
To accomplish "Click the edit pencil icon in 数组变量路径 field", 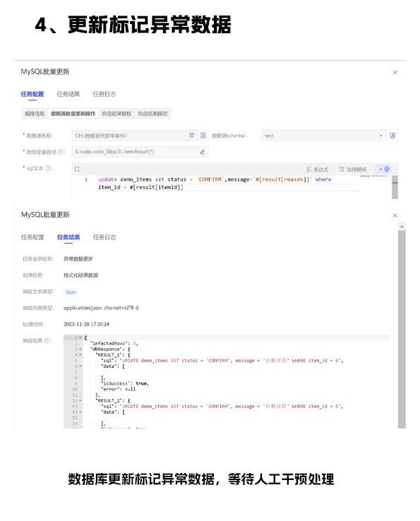I will [x=203, y=152].
